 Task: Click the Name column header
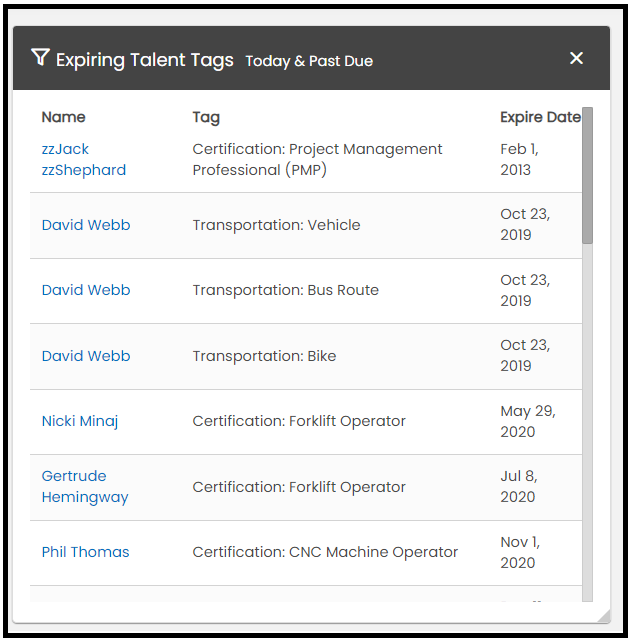pyautogui.click(x=63, y=117)
